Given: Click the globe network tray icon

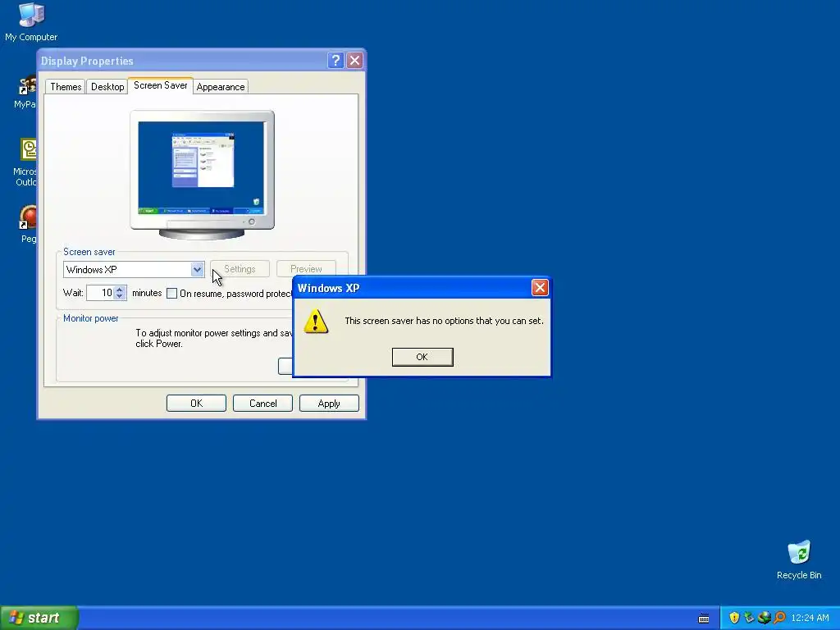Looking at the screenshot, I should pos(764,618).
